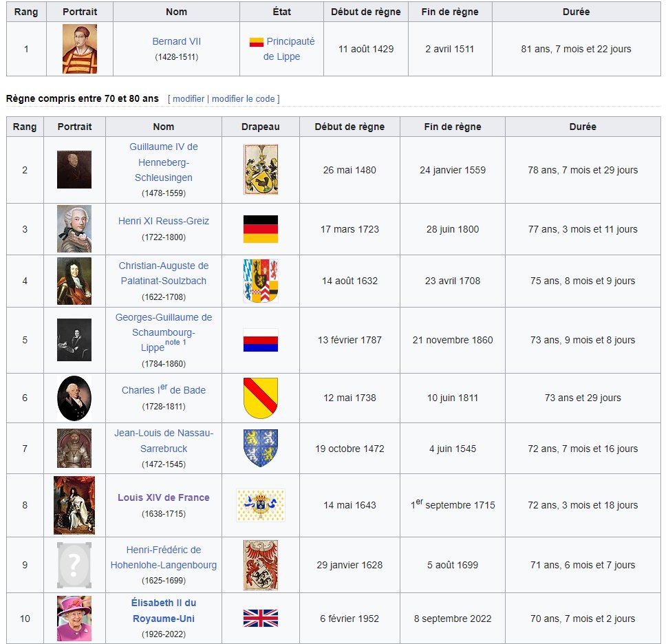Click the Nassau-Sarrebruck blue lion shield

261,449
